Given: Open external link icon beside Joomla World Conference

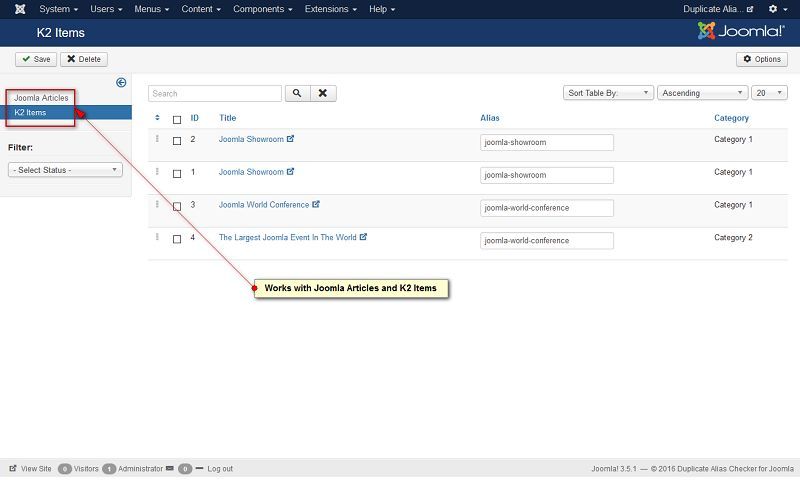Looking at the screenshot, I should pos(316,204).
